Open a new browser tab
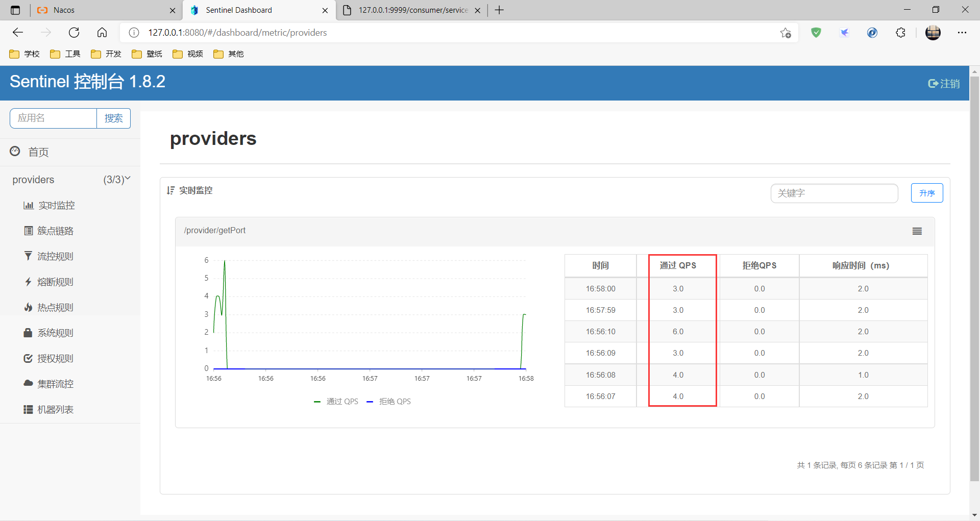Screen dimensions: 980x521 click(x=499, y=10)
